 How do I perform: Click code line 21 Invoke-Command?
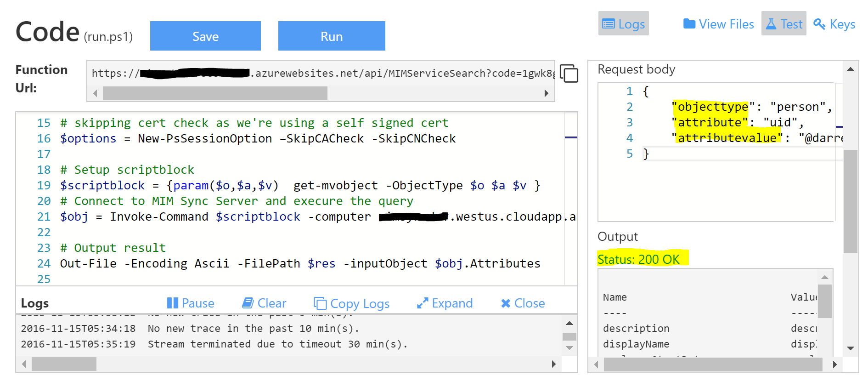[159, 216]
